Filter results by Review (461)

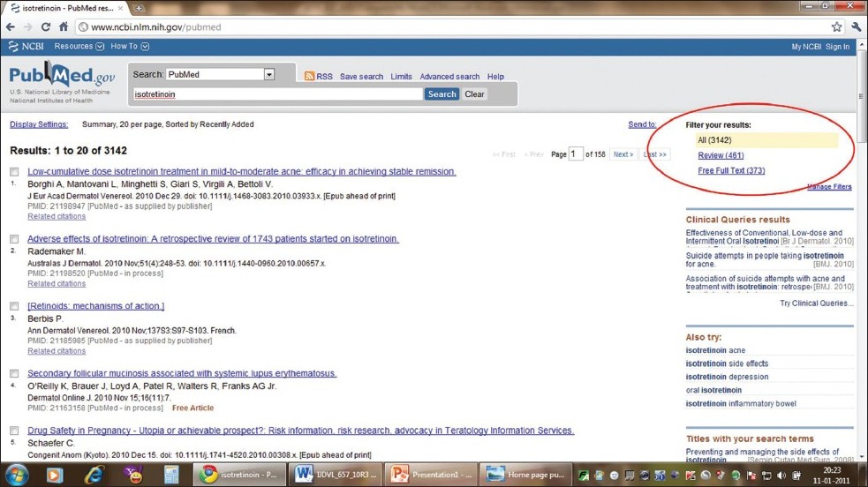721,155
